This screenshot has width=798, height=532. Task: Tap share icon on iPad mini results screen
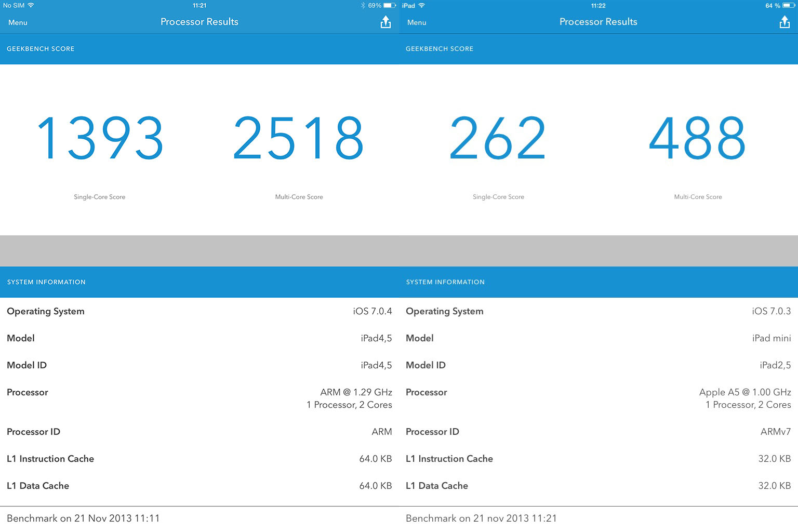click(784, 22)
